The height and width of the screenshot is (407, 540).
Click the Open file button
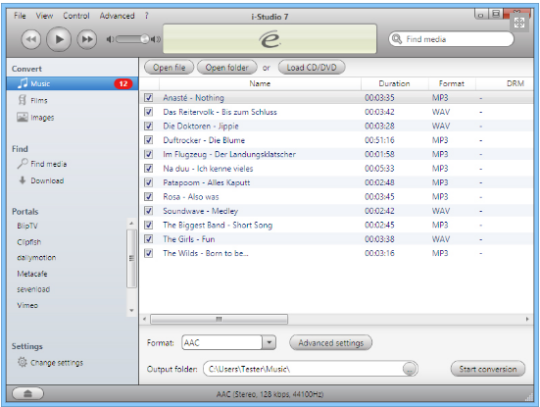click(x=169, y=67)
